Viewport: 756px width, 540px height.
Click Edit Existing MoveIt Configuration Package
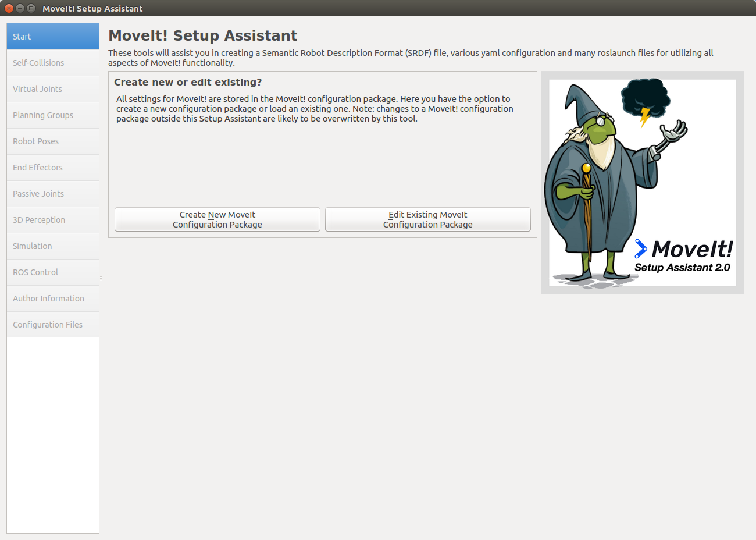pyautogui.click(x=428, y=219)
